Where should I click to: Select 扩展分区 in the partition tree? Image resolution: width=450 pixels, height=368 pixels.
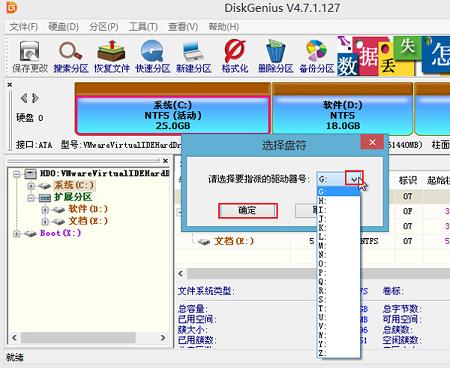73,197
